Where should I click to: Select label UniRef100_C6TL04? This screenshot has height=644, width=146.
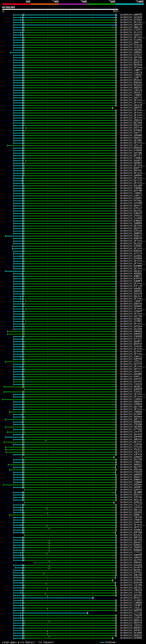(131, 146)
